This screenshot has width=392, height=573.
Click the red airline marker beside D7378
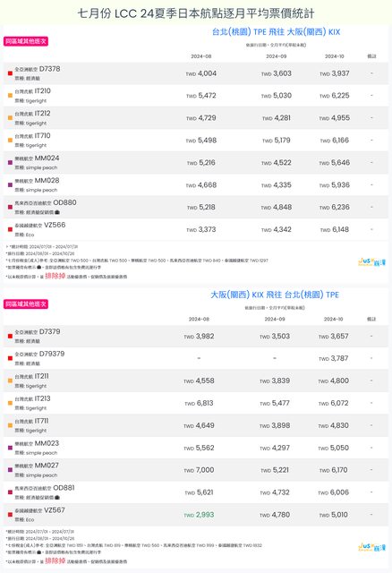[10, 73]
